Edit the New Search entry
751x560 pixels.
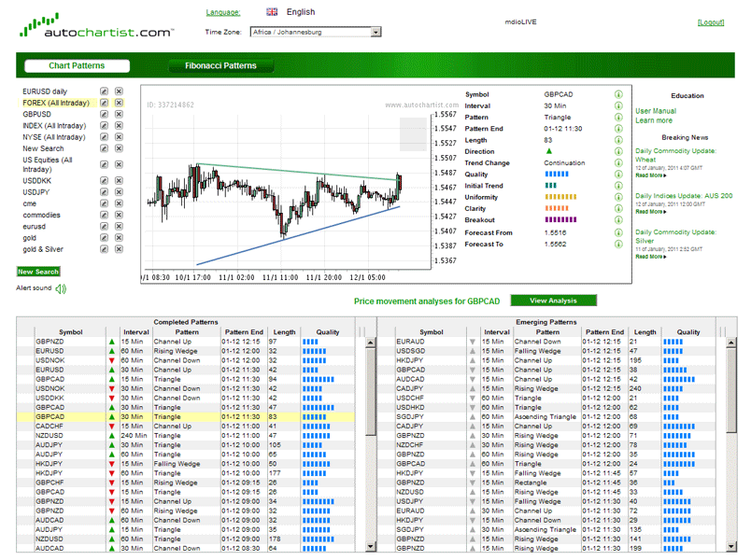coord(104,148)
